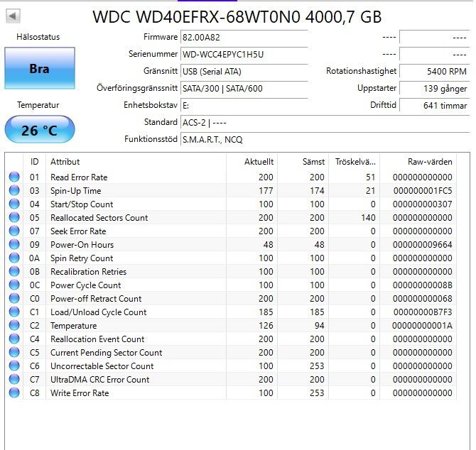476x450 pixels.
Task: Select the Read Error Rate row name
Action: pyautogui.click(x=79, y=177)
